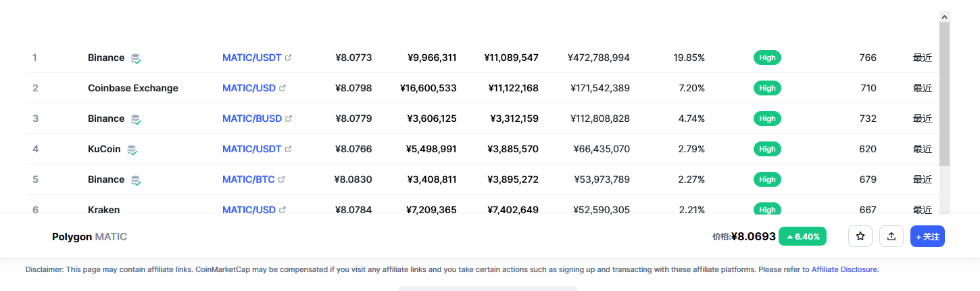Open external link icon beside Coinbase MATIC/USD
This screenshot has width=980, height=291.
click(283, 88)
